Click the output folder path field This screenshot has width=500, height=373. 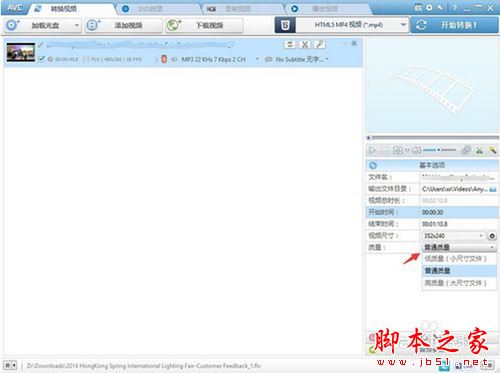point(454,189)
